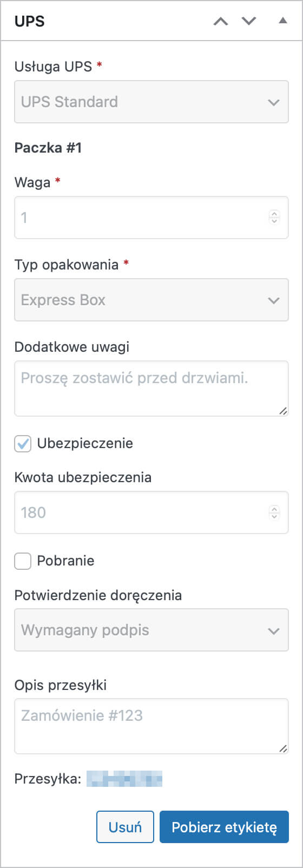Collapse the UPS panel with the triangle toggle
The width and height of the screenshot is (303, 868).
click(282, 21)
